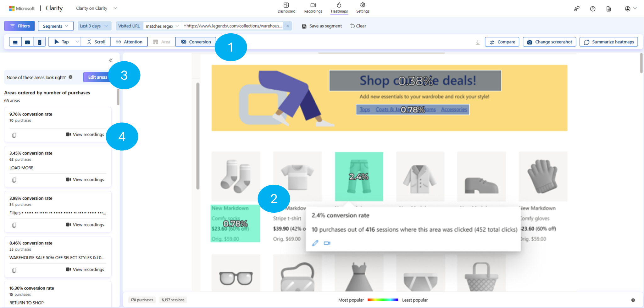Viewport: 644px width, 308px height.
Task: Open the Recordings section
Action: (x=313, y=8)
